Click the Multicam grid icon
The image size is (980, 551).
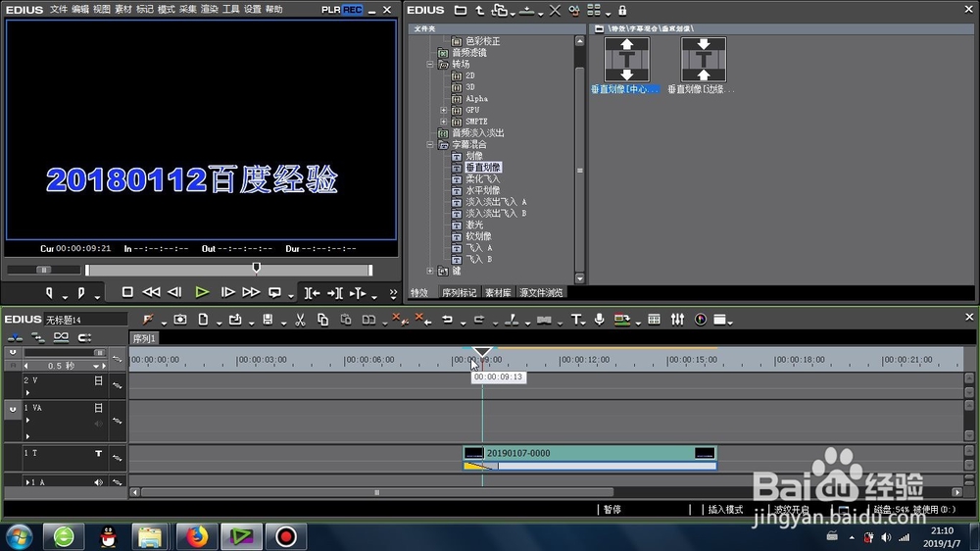[654, 320]
